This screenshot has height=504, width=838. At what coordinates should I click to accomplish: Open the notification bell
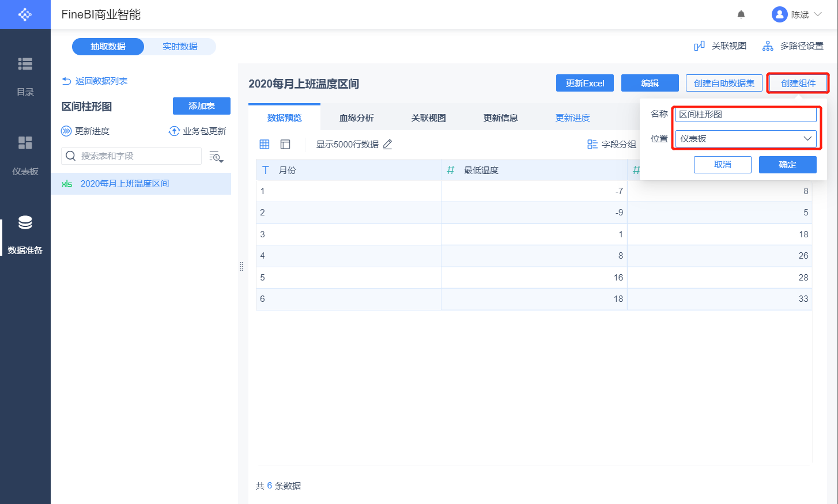741,14
